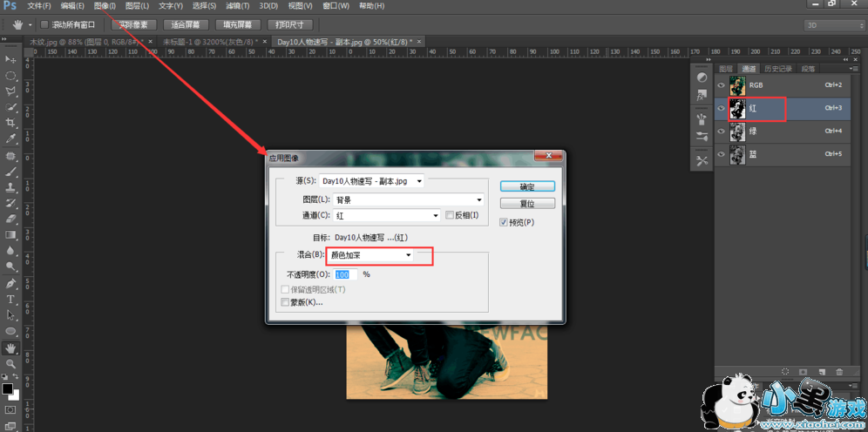Select the Move tool
The height and width of the screenshot is (432, 868).
click(10, 59)
